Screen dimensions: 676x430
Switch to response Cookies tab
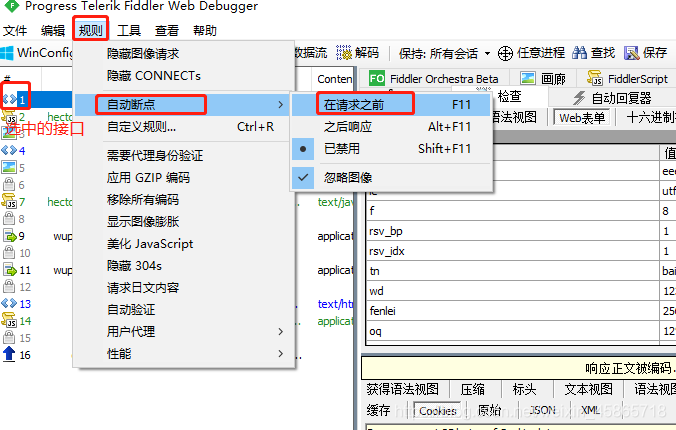pos(437,411)
